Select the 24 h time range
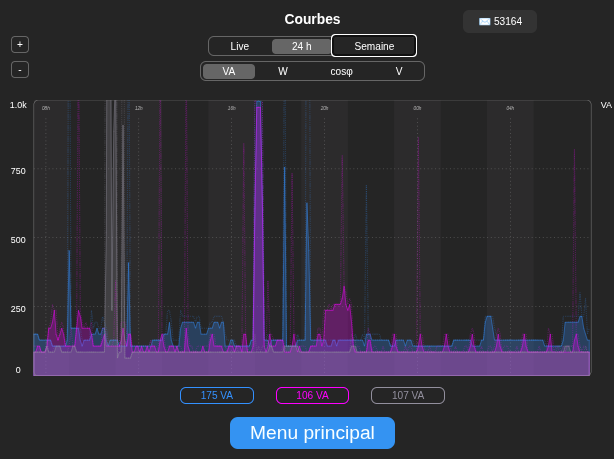Viewport: 614px width, 459px height. pos(302,46)
